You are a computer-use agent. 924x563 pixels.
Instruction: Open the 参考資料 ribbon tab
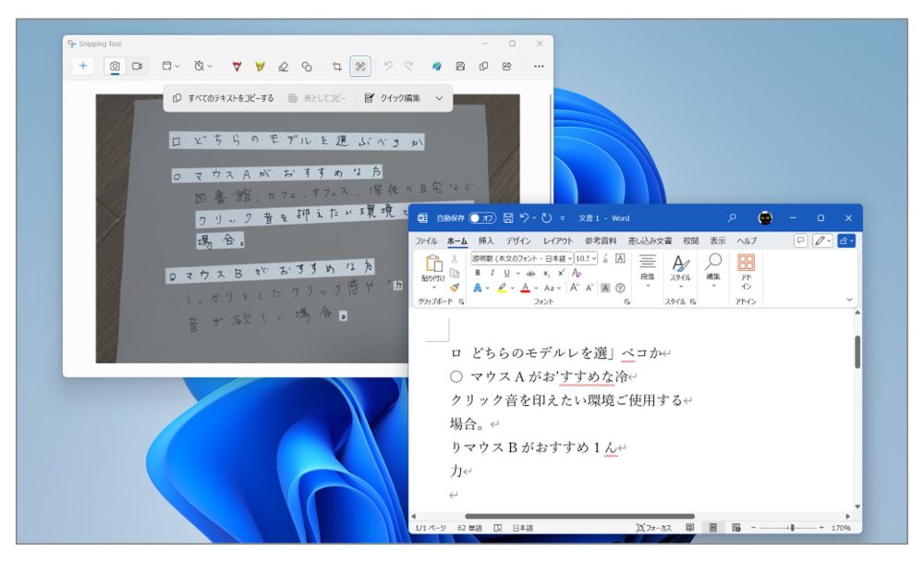(601, 241)
